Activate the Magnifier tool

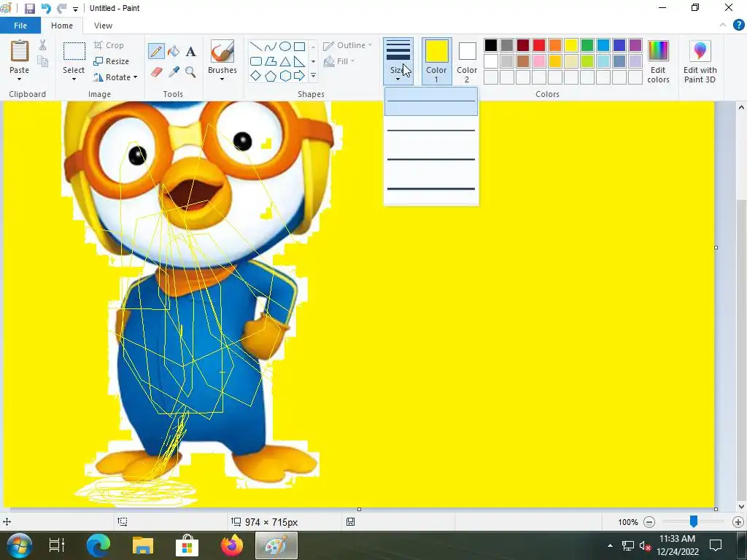coord(190,72)
